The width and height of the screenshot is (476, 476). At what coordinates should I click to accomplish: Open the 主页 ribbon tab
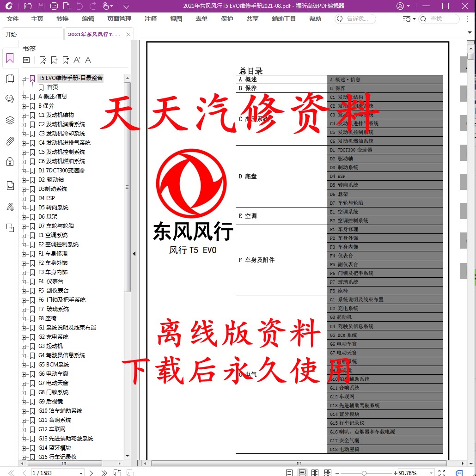point(37,19)
